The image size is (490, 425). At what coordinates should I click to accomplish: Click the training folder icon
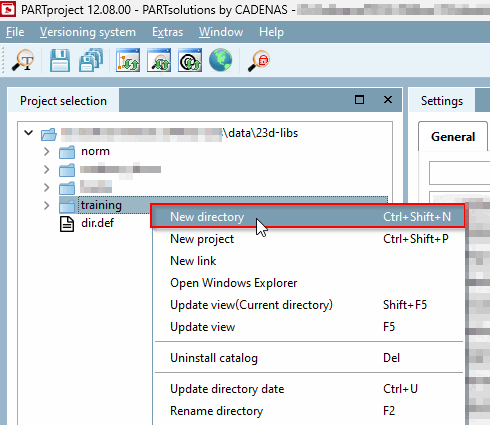[67, 206]
